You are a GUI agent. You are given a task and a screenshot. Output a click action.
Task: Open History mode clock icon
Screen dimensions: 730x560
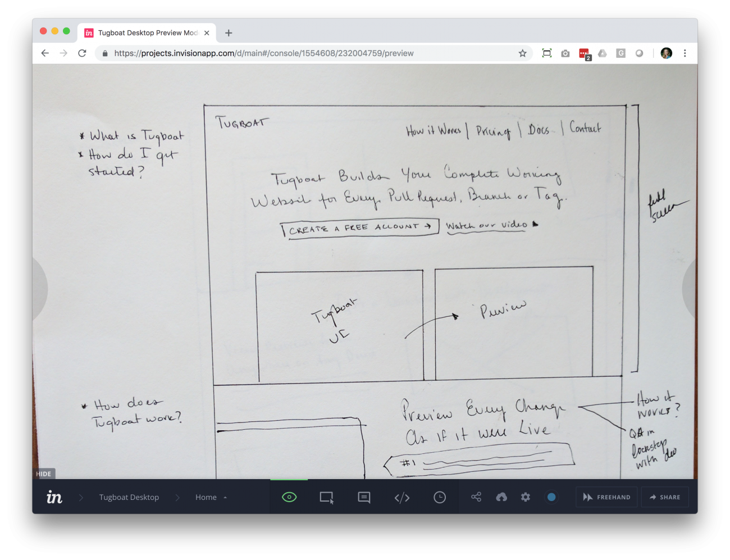click(x=440, y=497)
